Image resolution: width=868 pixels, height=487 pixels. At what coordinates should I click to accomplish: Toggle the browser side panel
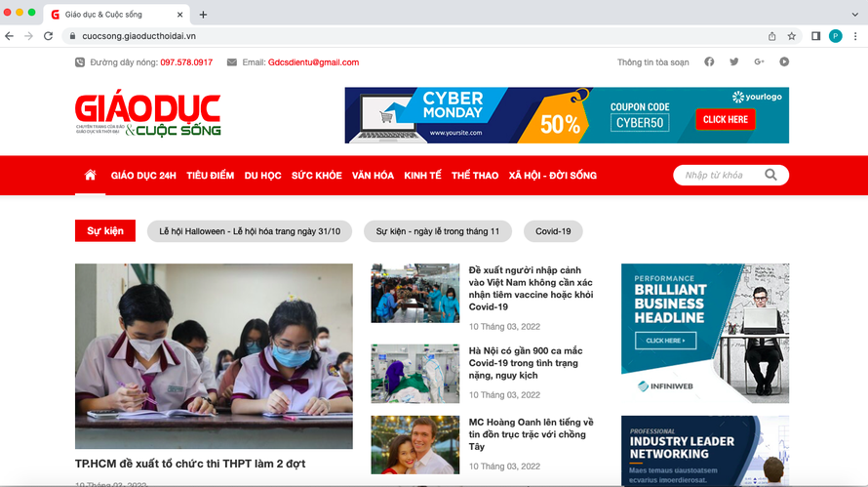[815, 36]
